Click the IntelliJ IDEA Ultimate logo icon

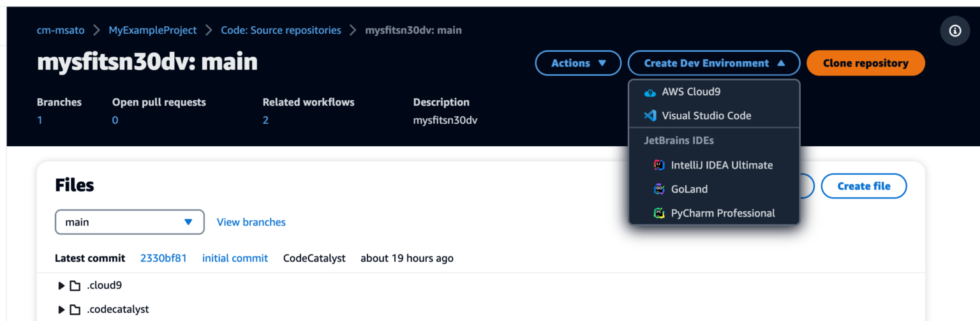point(660,165)
